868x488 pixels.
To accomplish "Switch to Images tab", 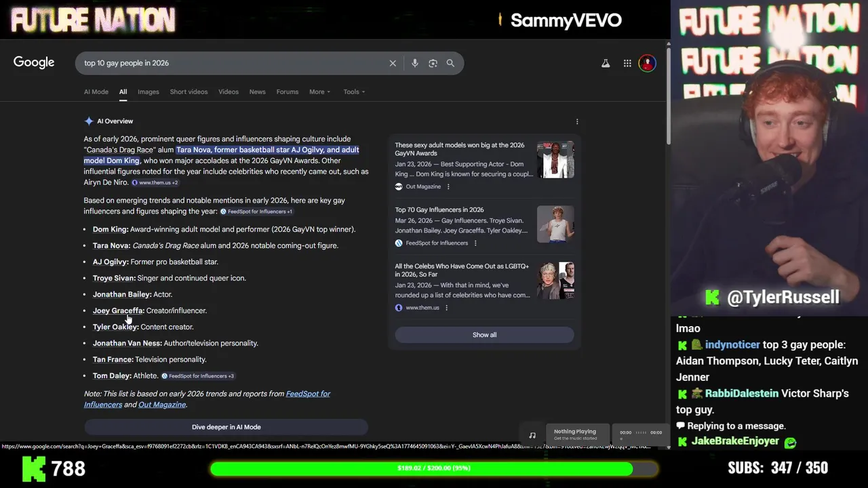I will (149, 91).
